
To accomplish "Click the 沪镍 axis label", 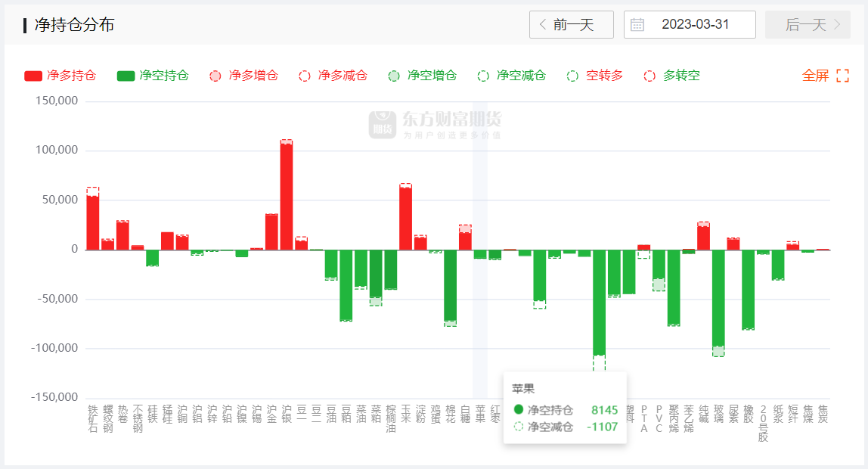I will [x=242, y=415].
